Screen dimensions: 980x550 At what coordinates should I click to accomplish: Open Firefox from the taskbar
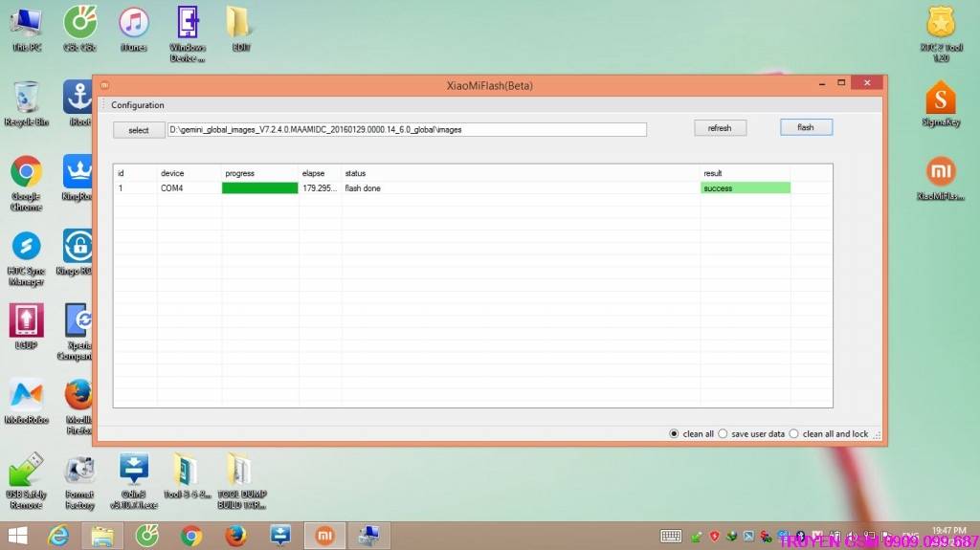[x=235, y=537]
